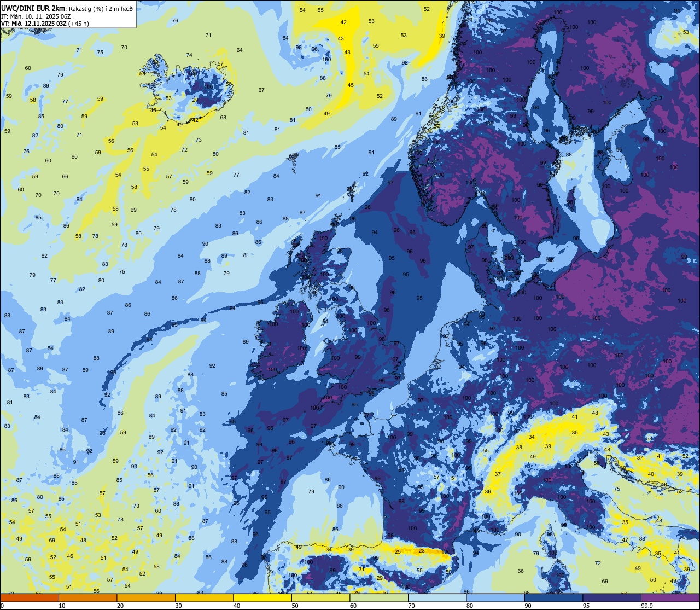700x610 pixels.
Task: Click the humidity value "36" on the yellow Alpine band
Action: (488, 492)
